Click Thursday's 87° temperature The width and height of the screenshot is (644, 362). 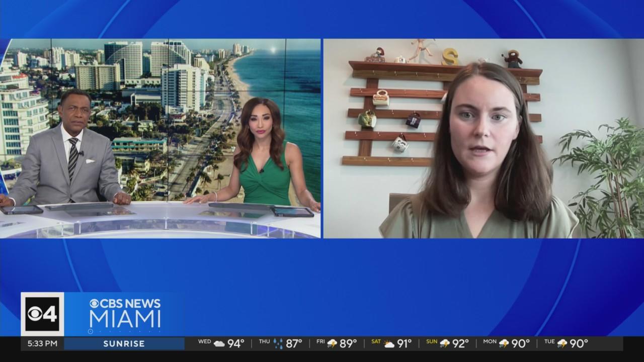tap(294, 344)
